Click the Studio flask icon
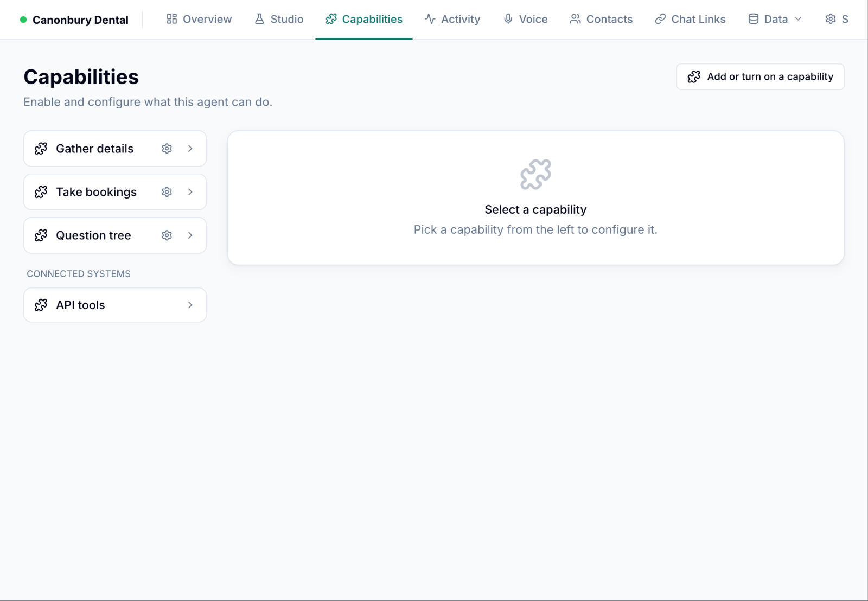868x601 pixels. click(259, 19)
